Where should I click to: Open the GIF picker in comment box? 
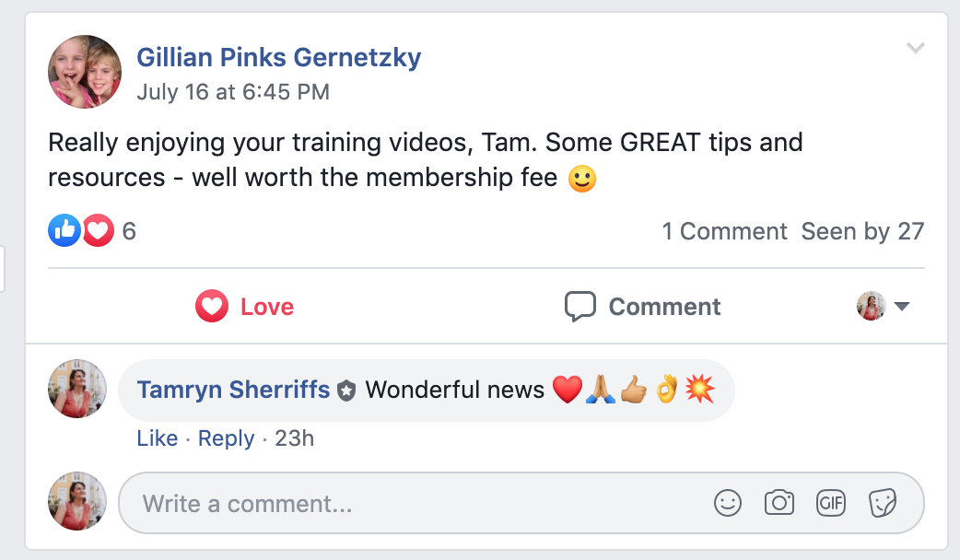[830, 503]
